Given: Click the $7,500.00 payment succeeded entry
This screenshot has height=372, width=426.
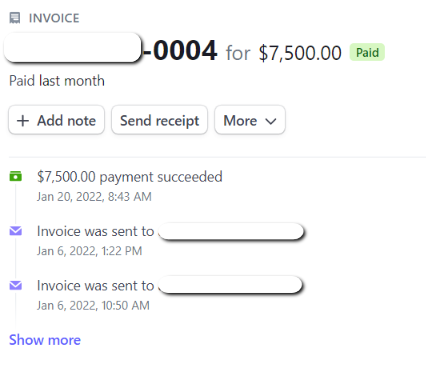Looking at the screenshot, I should tap(129, 177).
